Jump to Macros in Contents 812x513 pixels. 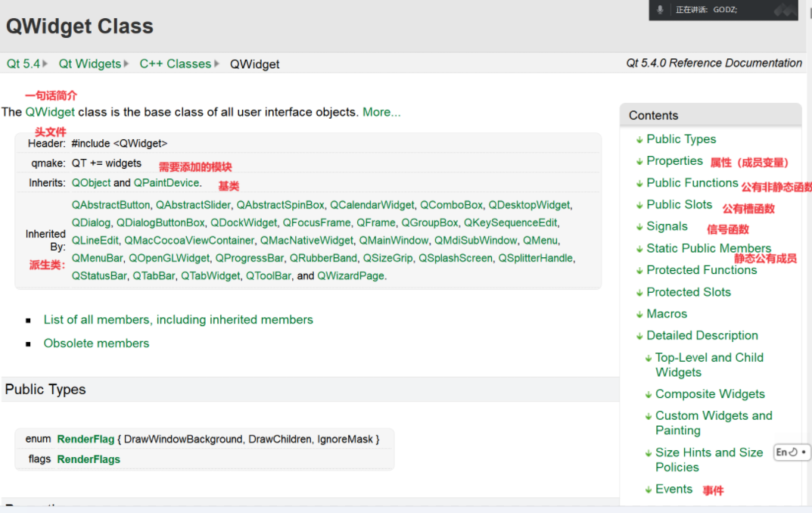point(667,314)
